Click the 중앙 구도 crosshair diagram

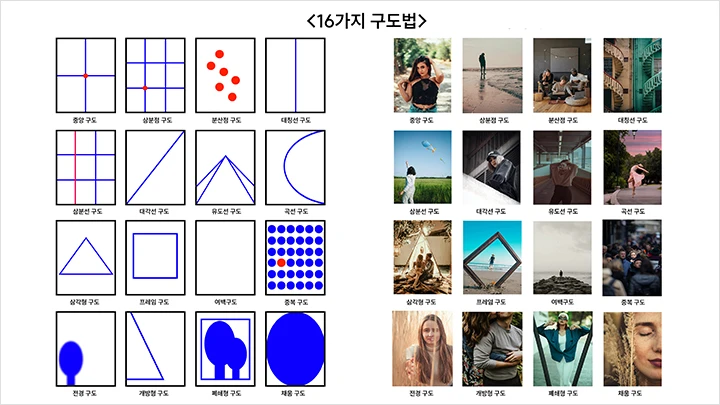[86, 75]
